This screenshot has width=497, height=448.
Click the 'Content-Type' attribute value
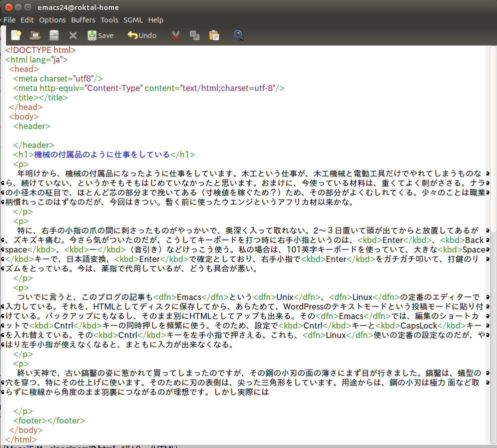coord(114,88)
